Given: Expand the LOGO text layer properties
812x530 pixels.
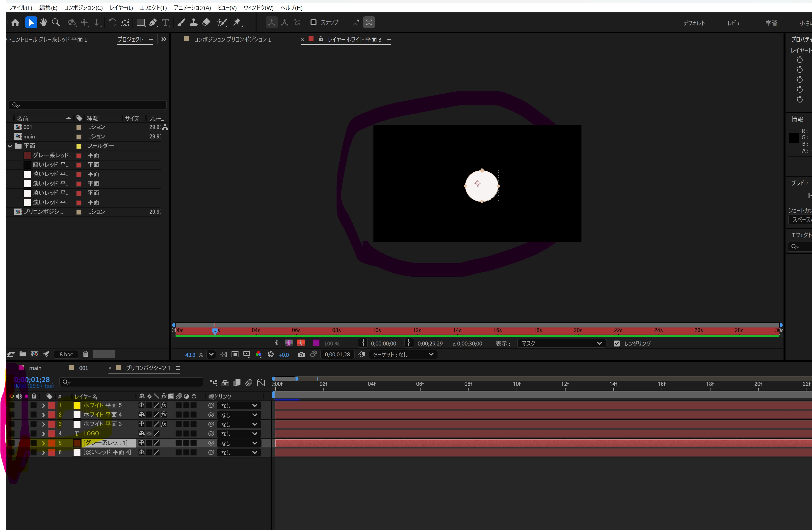Looking at the screenshot, I should tap(43, 434).
